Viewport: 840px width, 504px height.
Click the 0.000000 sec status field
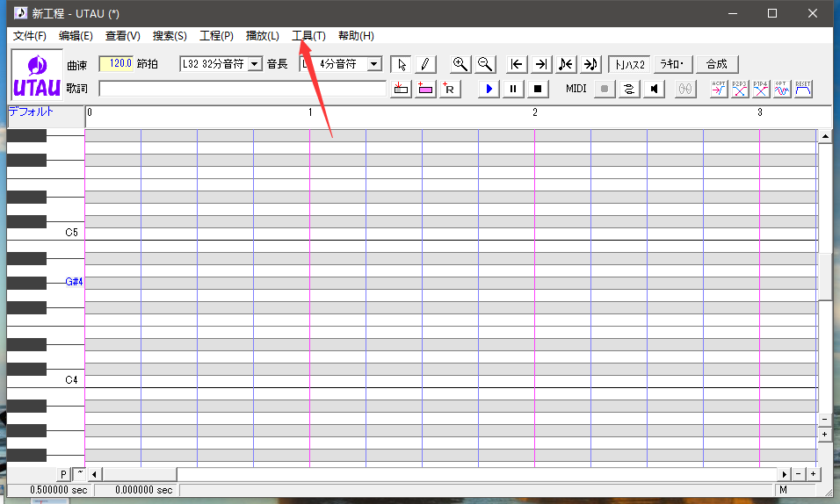[136, 490]
